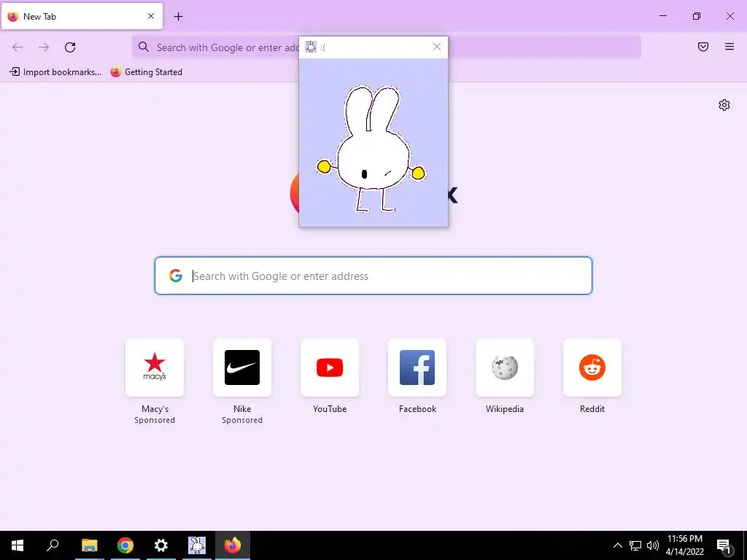Click the Google G logo in search box
747x560 pixels.
coord(176,276)
